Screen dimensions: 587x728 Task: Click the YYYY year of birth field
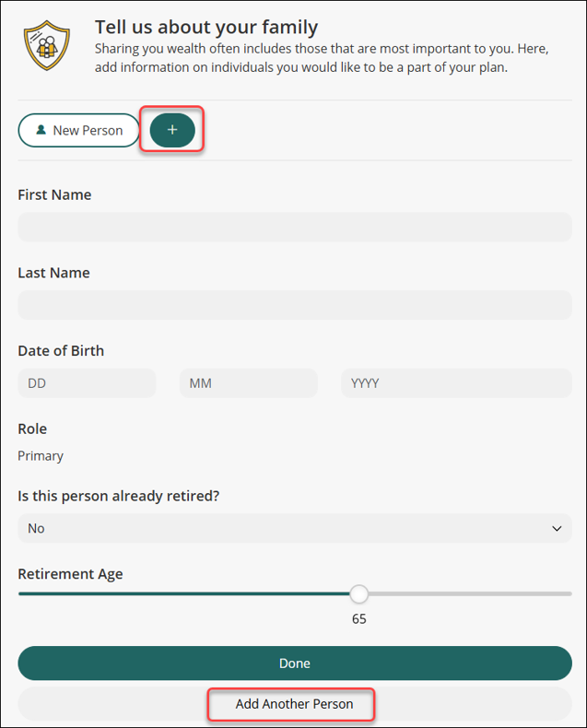456,383
